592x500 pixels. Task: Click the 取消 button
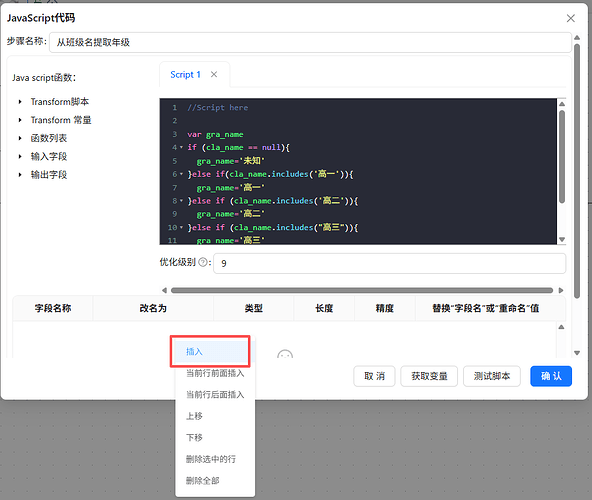[x=374, y=376]
